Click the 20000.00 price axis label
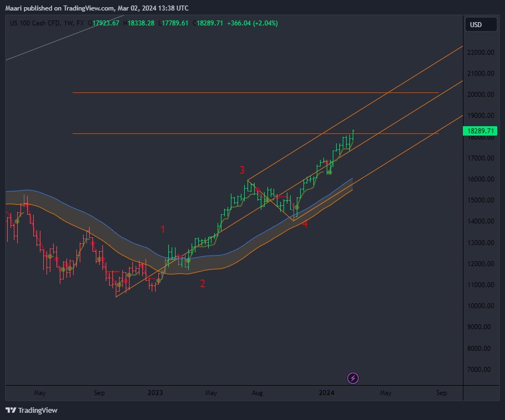Screen dimensions: 505x420 481,94
